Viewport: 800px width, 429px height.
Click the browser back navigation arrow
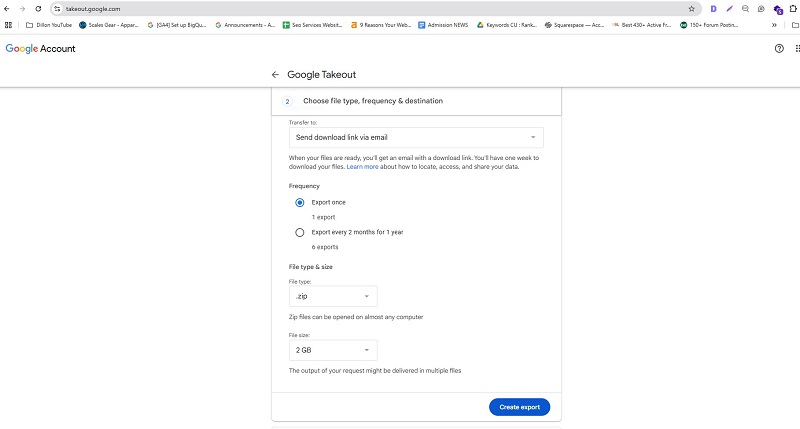click(x=8, y=8)
